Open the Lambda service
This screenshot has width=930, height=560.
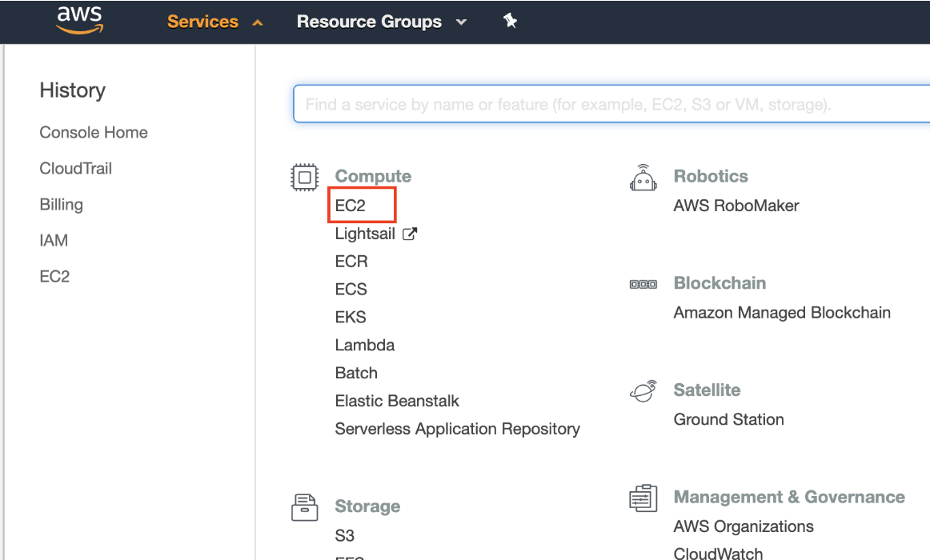tap(364, 345)
